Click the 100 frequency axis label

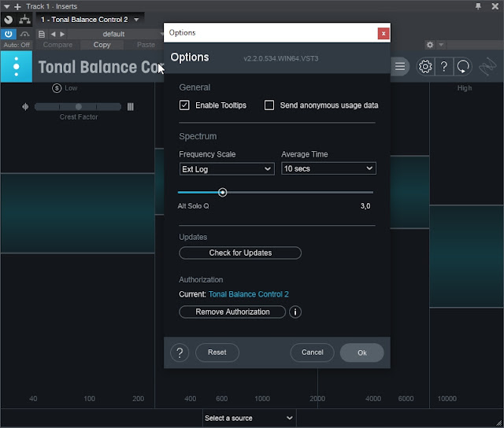[89, 399]
